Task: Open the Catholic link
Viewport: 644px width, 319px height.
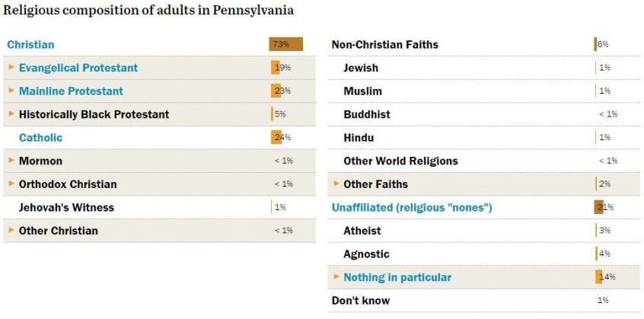Action: coord(40,138)
